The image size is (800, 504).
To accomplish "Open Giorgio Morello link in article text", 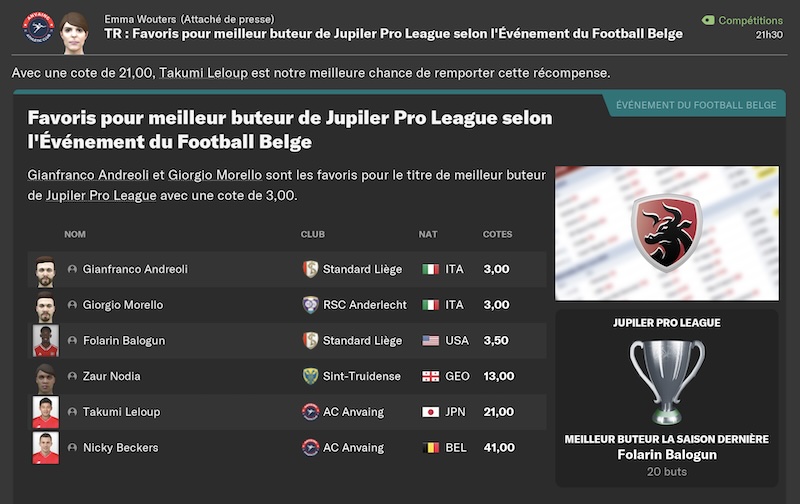I will pyautogui.click(x=215, y=175).
